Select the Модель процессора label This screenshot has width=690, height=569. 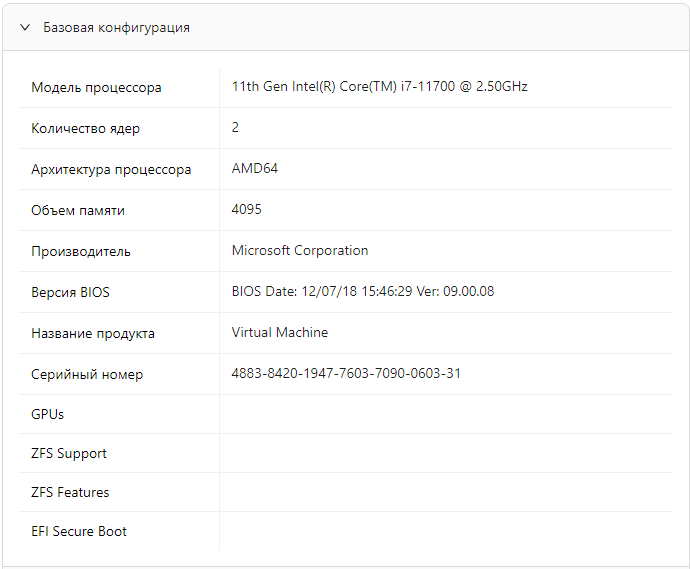pyautogui.click(x=96, y=88)
